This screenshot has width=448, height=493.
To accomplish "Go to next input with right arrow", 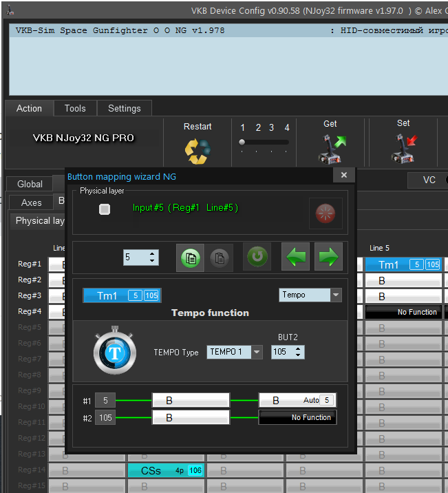I will pyautogui.click(x=329, y=257).
